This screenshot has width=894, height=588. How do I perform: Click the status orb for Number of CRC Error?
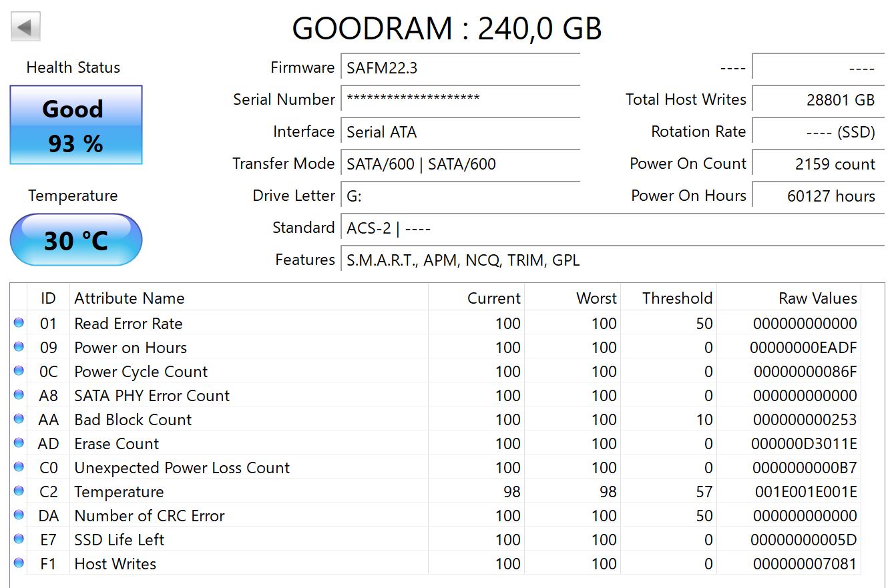(19, 515)
